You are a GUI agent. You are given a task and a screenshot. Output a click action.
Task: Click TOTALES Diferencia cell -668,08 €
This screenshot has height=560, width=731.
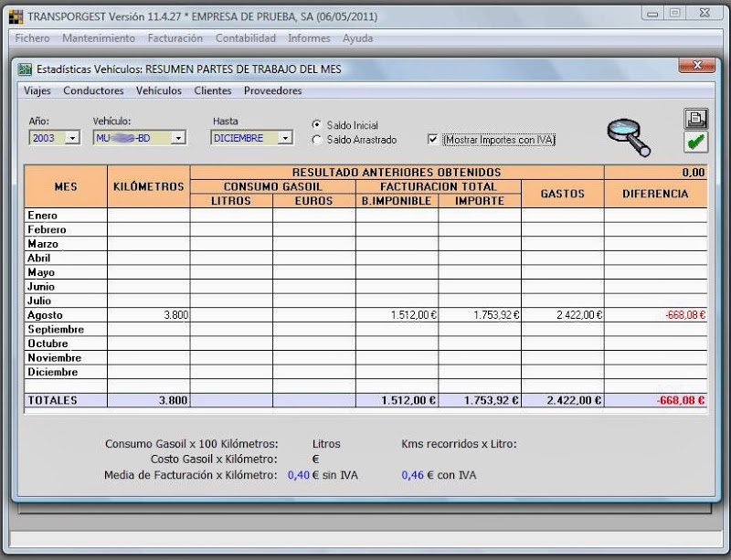655,400
